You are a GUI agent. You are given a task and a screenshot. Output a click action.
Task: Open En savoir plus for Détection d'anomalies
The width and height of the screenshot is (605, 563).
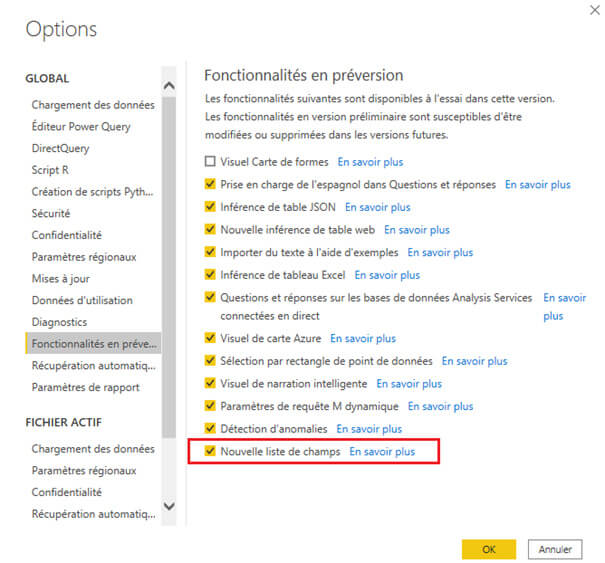point(369,429)
